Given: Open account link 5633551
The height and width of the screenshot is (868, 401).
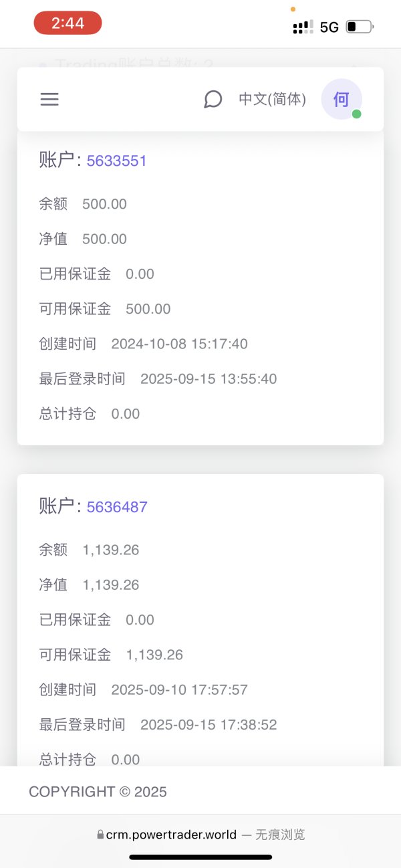Looking at the screenshot, I should (116, 161).
